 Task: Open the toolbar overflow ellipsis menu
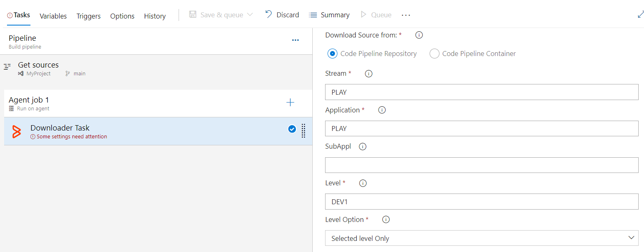coord(406,15)
